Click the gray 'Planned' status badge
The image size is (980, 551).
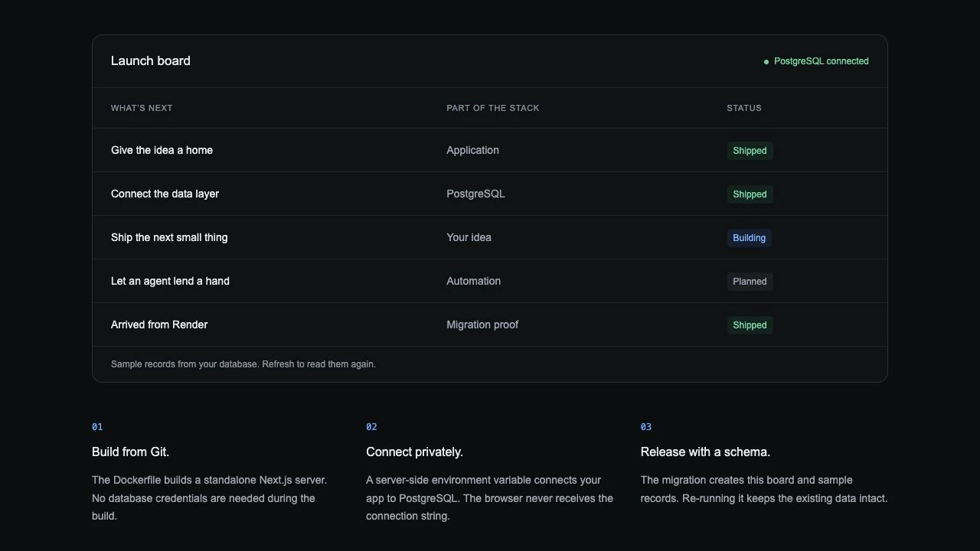750,282
